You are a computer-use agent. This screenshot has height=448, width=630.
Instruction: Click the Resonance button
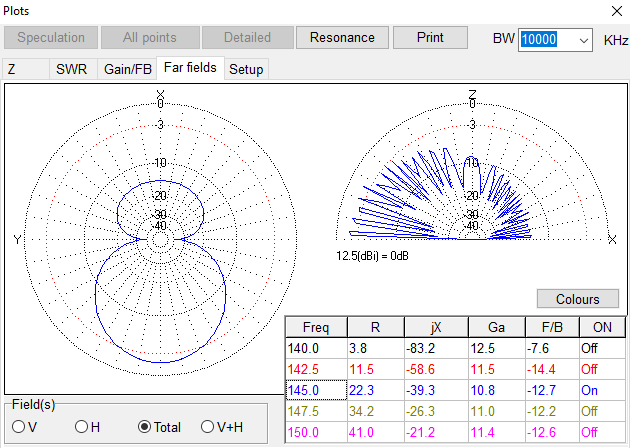point(342,38)
